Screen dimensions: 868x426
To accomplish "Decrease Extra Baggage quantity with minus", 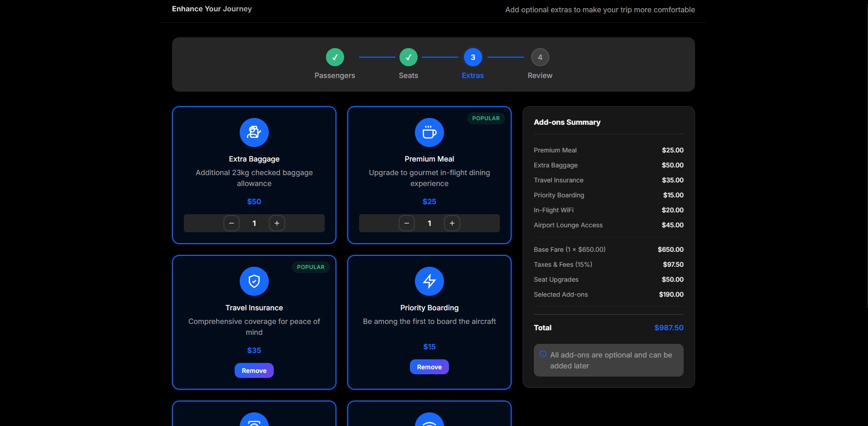I will point(232,223).
